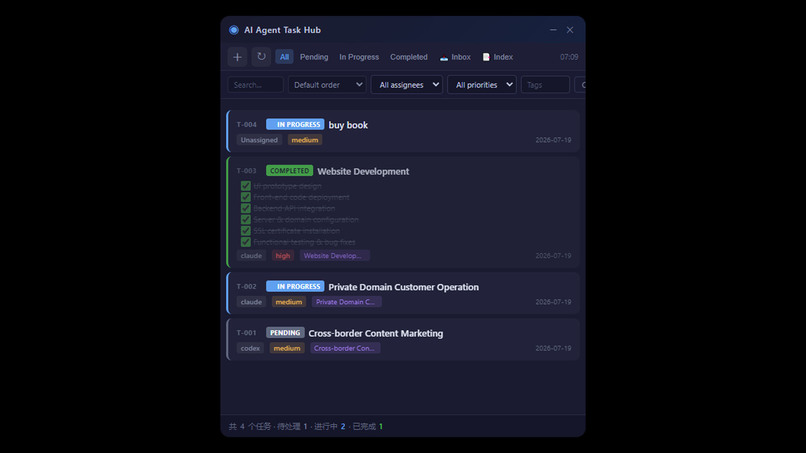
Task: Click medium priority tag on buy book
Action: pyautogui.click(x=305, y=140)
